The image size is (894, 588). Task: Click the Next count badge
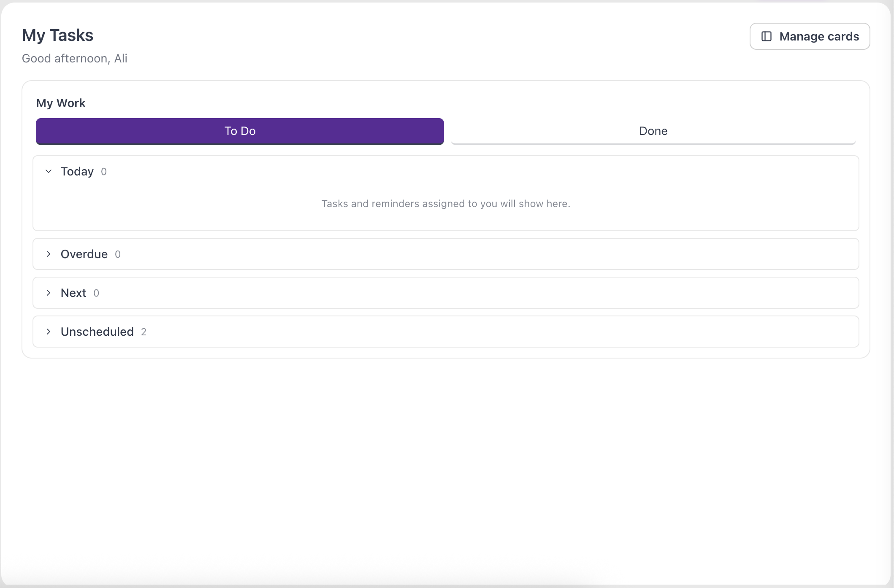click(96, 293)
